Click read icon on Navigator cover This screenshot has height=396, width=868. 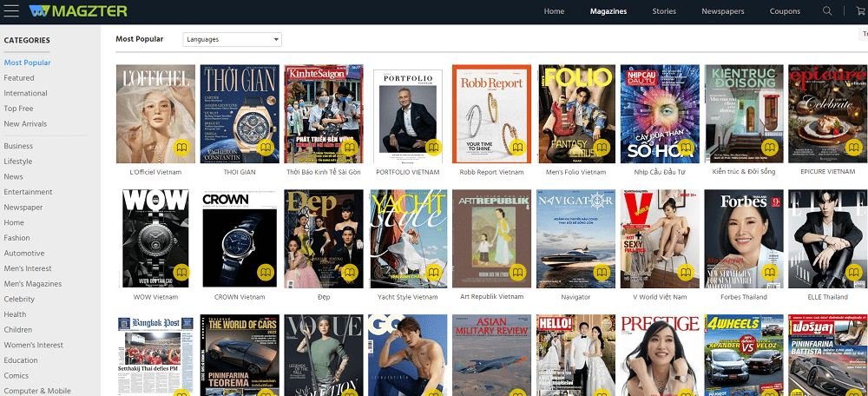coord(602,273)
